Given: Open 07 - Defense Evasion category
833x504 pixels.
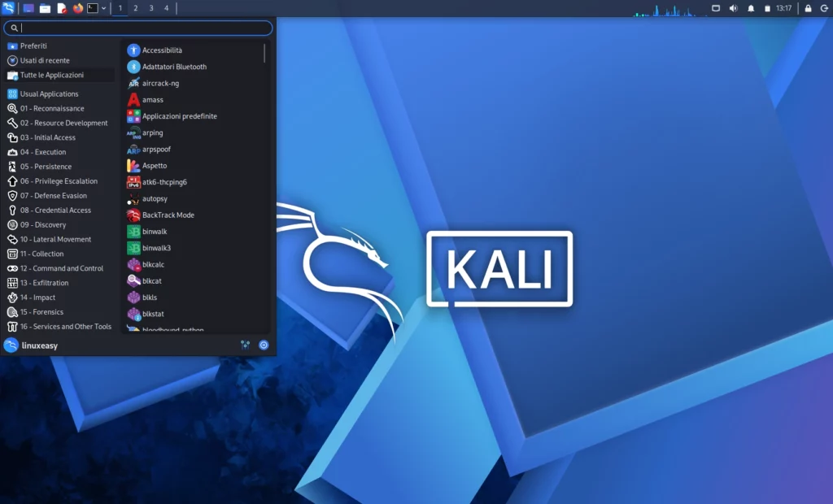Looking at the screenshot, I should click(x=59, y=195).
